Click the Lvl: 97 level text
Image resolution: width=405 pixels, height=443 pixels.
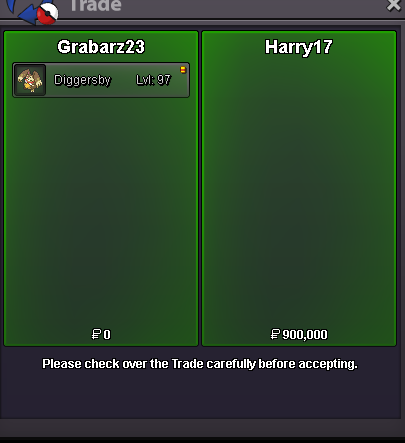point(153,80)
